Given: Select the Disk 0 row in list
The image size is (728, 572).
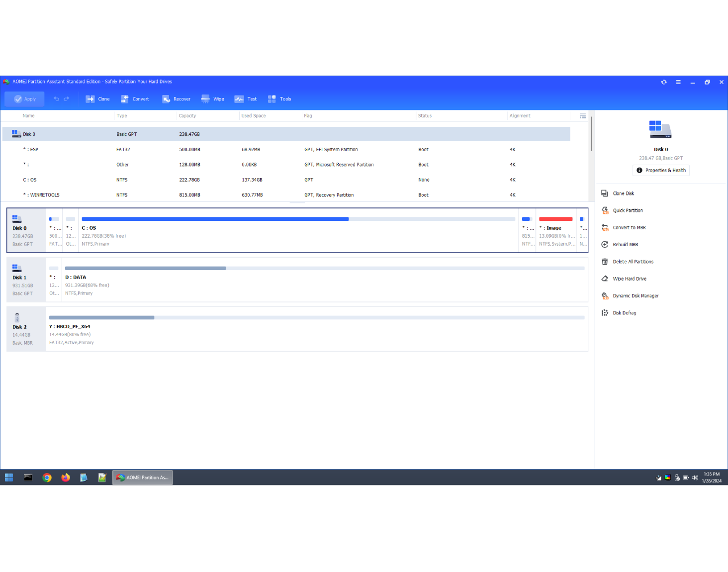Looking at the screenshot, I should (286, 134).
